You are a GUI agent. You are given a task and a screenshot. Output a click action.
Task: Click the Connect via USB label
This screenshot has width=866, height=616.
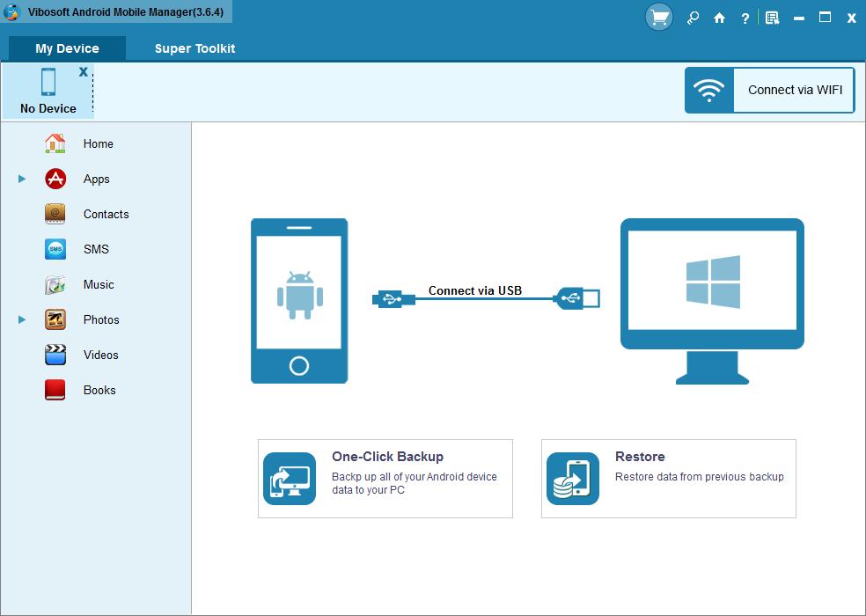475,290
